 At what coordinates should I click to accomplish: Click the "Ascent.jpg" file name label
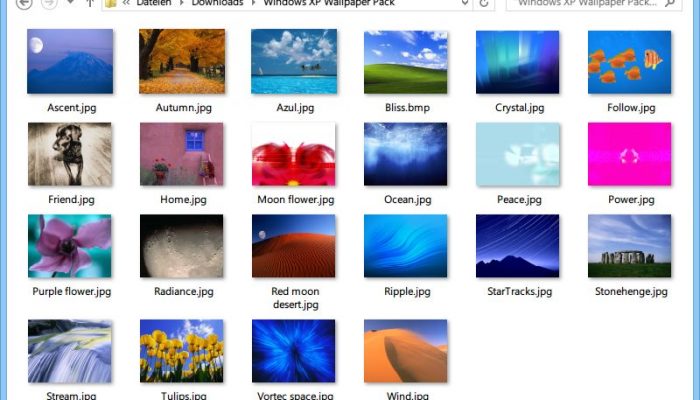pyautogui.click(x=71, y=108)
